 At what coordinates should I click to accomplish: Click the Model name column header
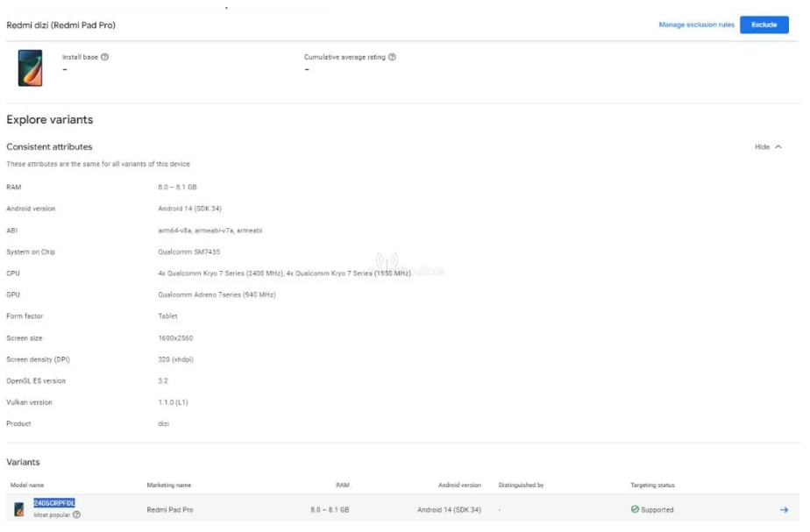tap(27, 485)
